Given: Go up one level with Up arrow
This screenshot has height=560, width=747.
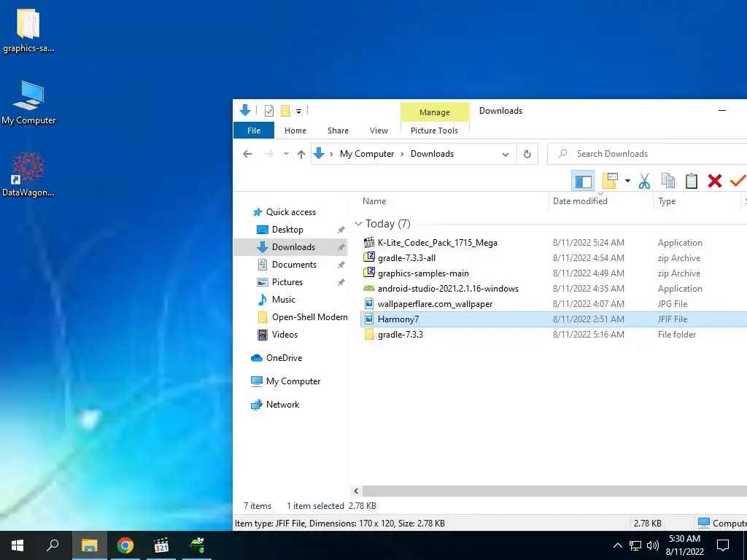Looking at the screenshot, I should [x=301, y=154].
